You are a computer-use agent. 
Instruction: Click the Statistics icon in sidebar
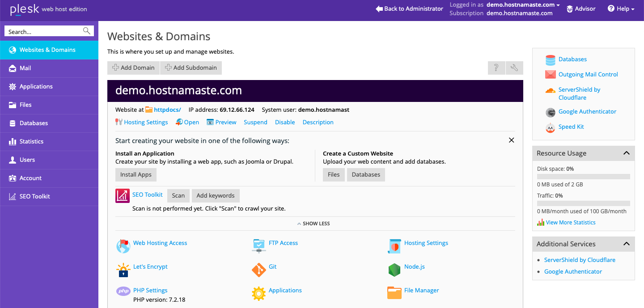(x=13, y=141)
